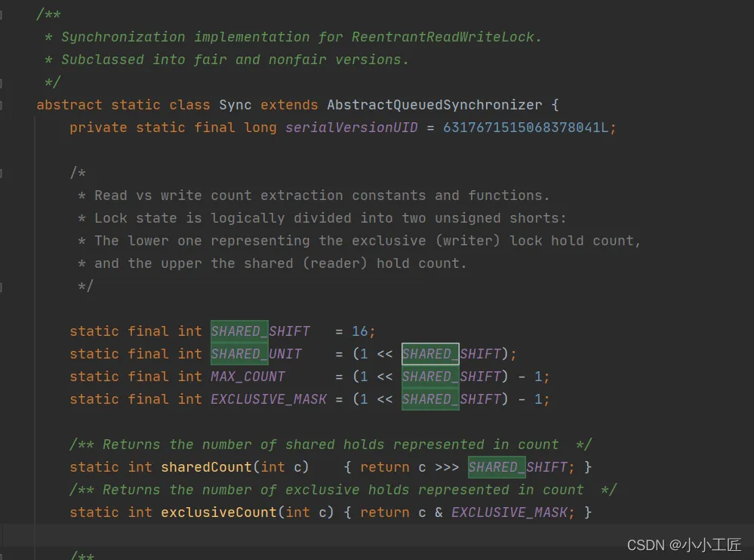Click the AbstractQueuedSynchronizer superclass name
754x560 pixels.
pyautogui.click(x=434, y=105)
